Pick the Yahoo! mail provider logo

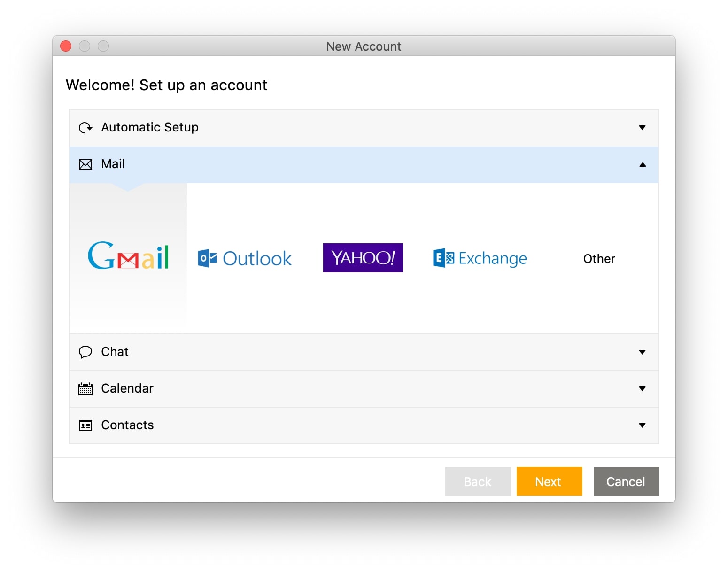point(363,258)
